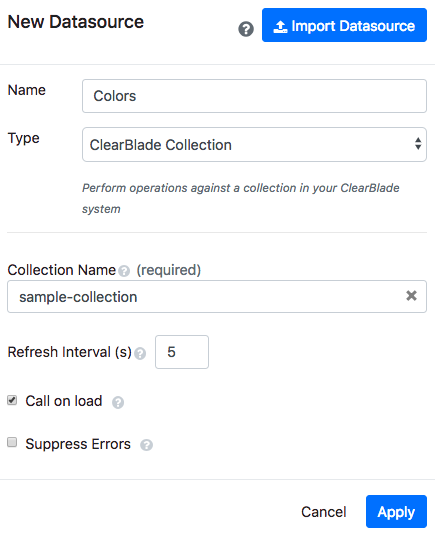Screen dimensions: 435x536
Task: Click the Refresh Interval (s) label
Action: [70, 352]
